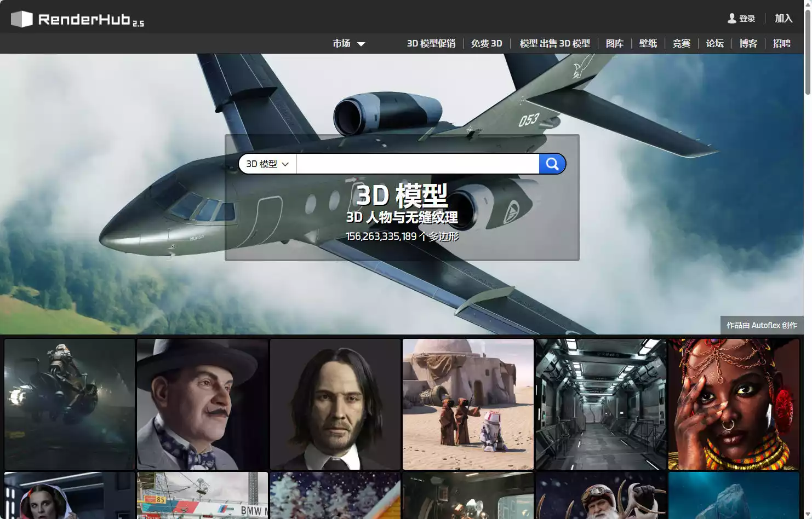This screenshot has width=812, height=519.
Task: Open the long-haired man portrait thumbnail
Action: 335,404
